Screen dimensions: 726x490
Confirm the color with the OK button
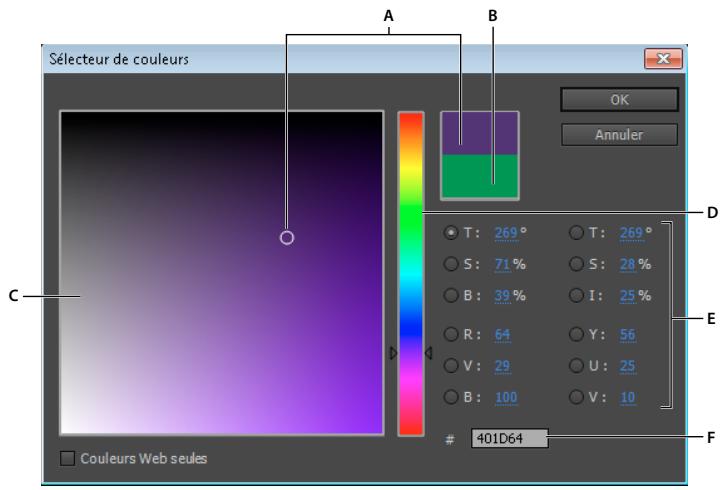point(619,100)
